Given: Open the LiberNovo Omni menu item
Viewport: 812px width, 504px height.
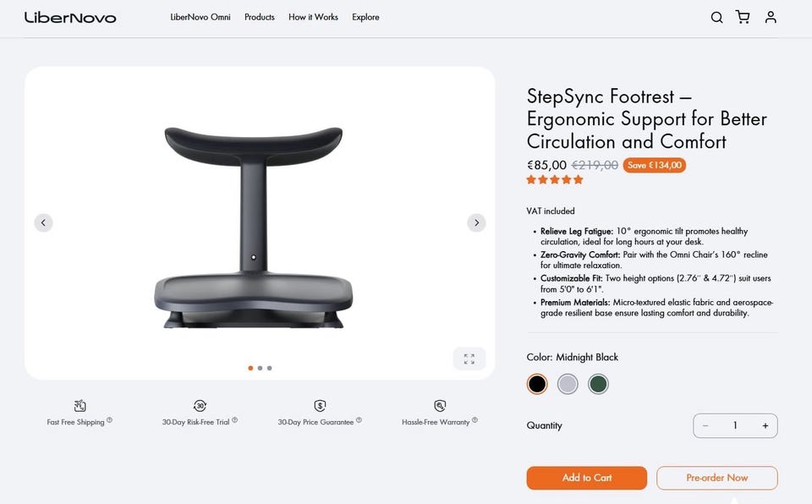Looking at the screenshot, I should point(200,17).
